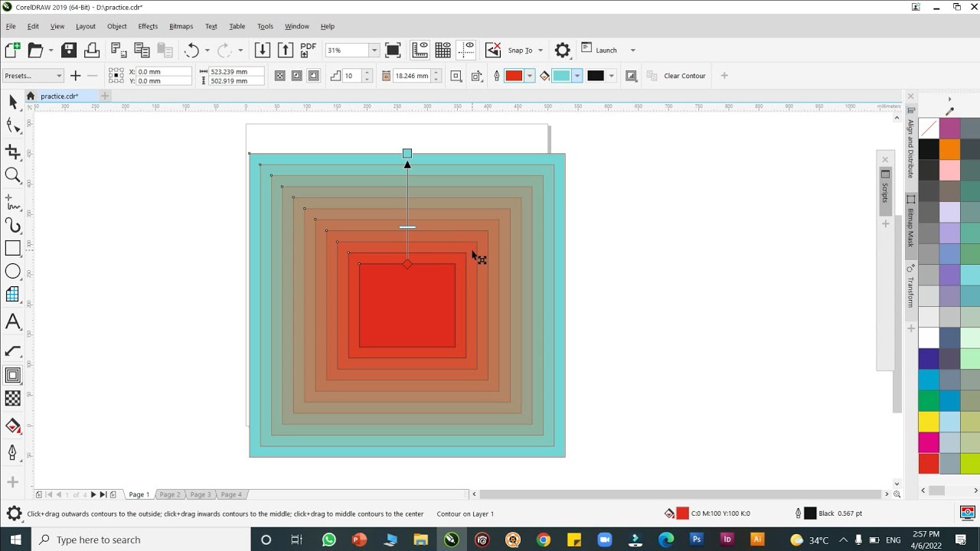Viewport: 980px width, 551px height.
Task: Open the zoom level 31% dropdown
Action: [x=374, y=51]
